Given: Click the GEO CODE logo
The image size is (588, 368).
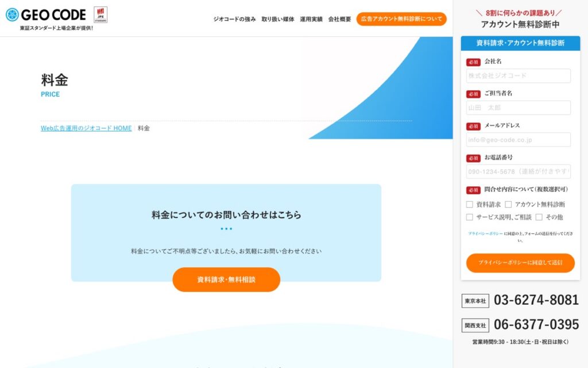Looking at the screenshot, I should tap(46, 14).
